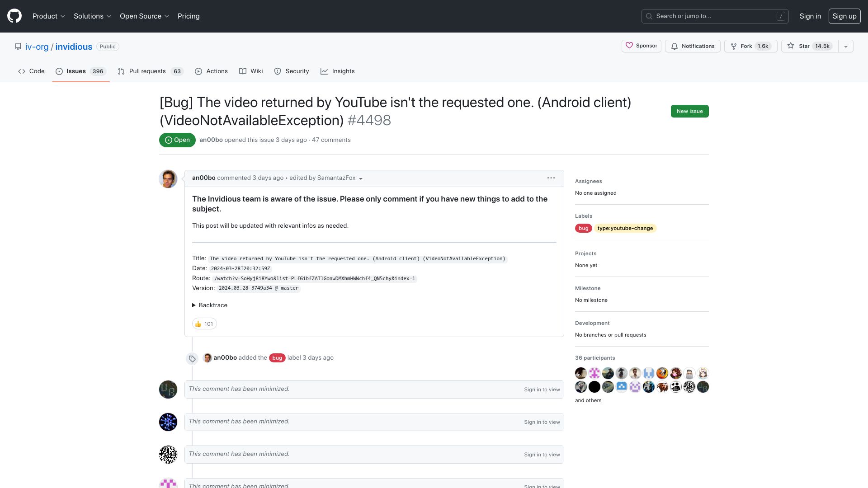Click the New issue button
Screen dimensions: 868x488
689,111
